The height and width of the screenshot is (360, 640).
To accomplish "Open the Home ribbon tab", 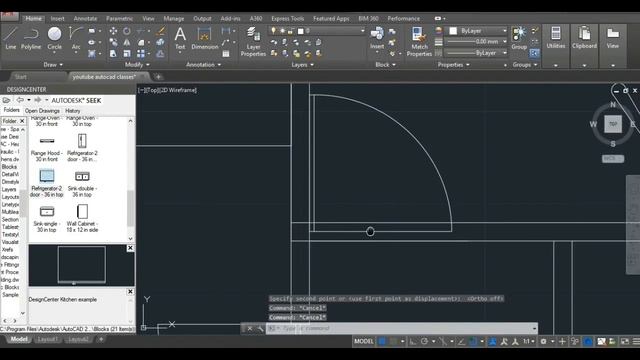I will (x=33, y=18).
